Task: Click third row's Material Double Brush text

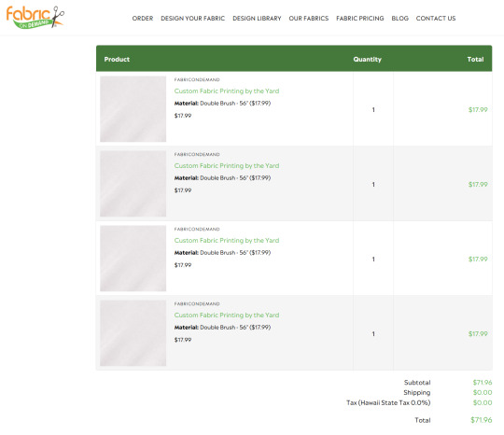Action: (222, 253)
